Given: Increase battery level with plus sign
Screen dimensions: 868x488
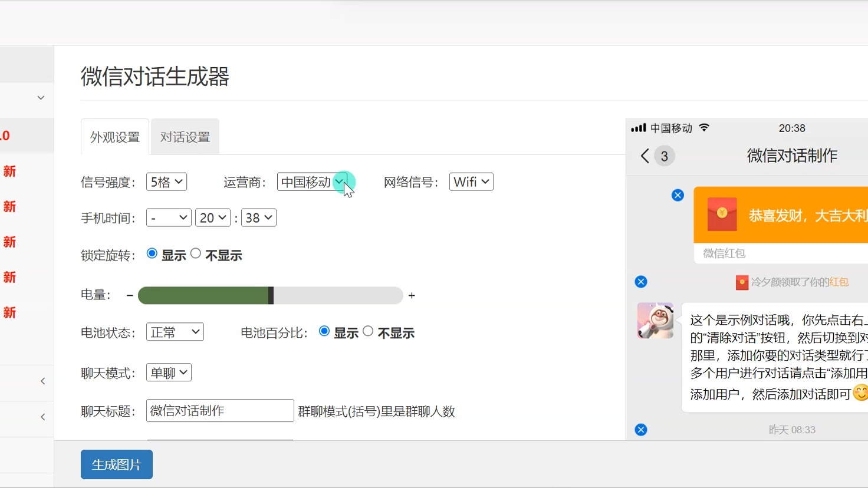Looking at the screenshot, I should [x=412, y=295].
